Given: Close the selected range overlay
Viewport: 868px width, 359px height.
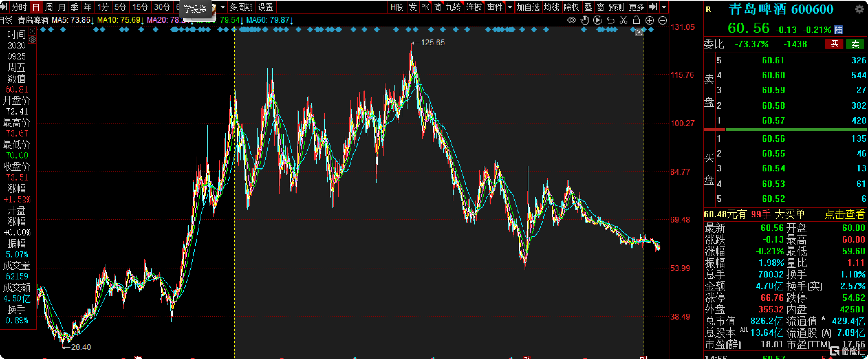Looking at the screenshot, I should pos(639,32).
